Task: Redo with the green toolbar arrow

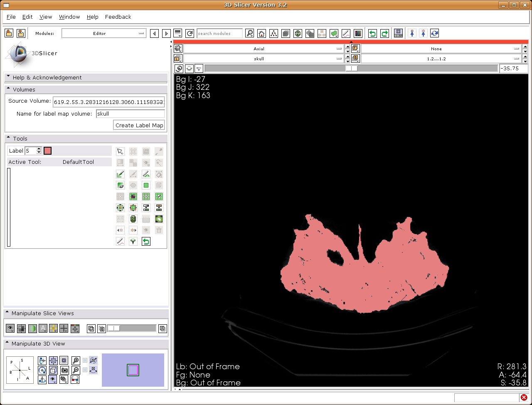Action: pyautogui.click(x=384, y=33)
